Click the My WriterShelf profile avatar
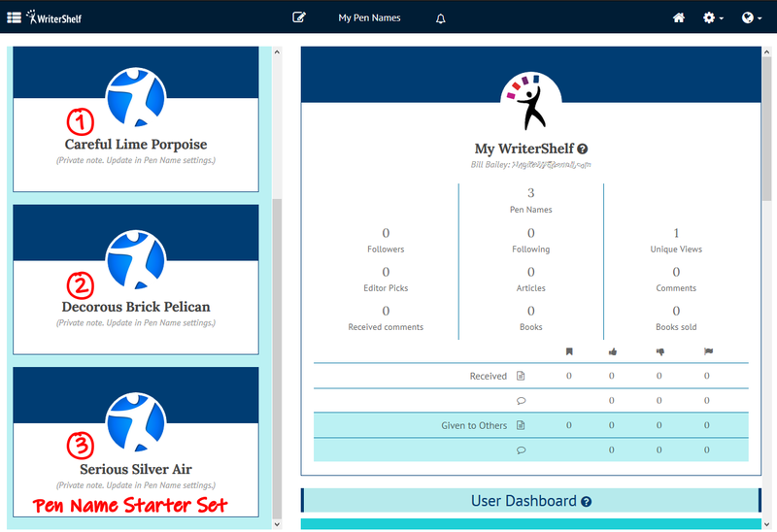 530,102
